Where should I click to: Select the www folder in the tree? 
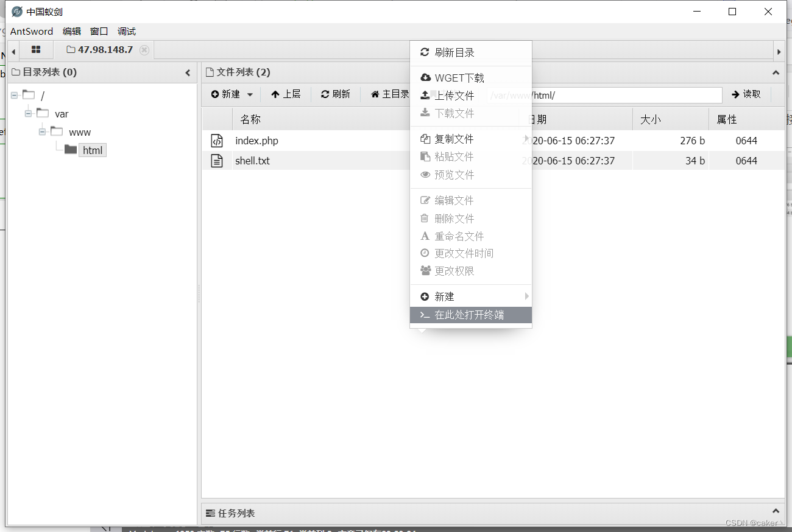80,132
